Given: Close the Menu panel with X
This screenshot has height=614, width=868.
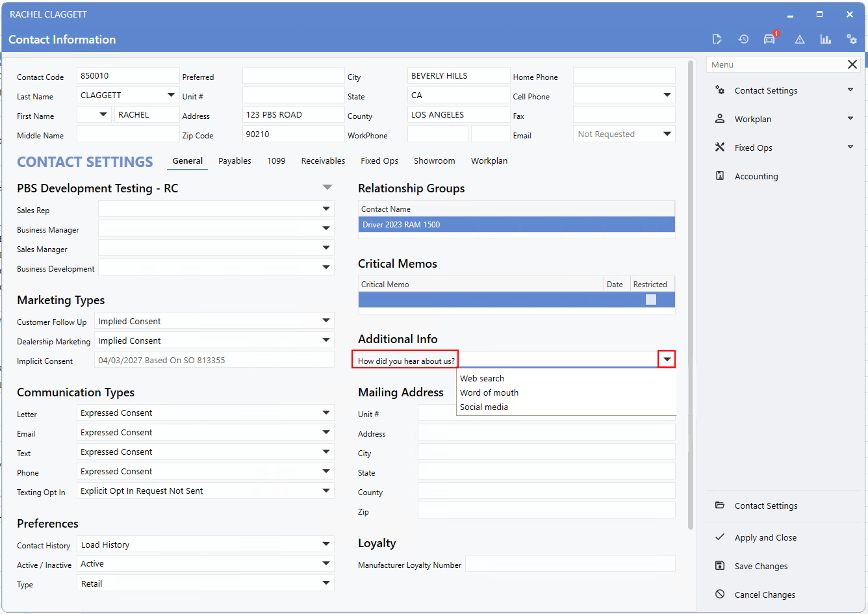Looking at the screenshot, I should 852,64.
